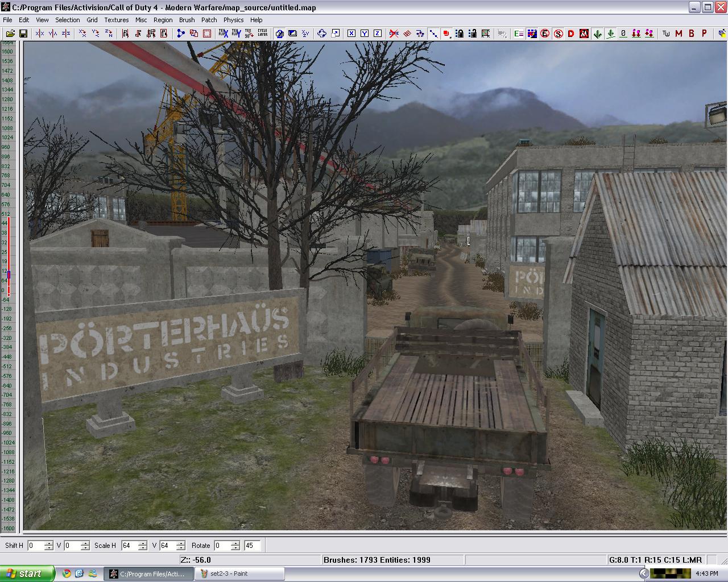This screenshot has width=728, height=582.
Task: Open the Physics menu
Action: [x=234, y=20]
